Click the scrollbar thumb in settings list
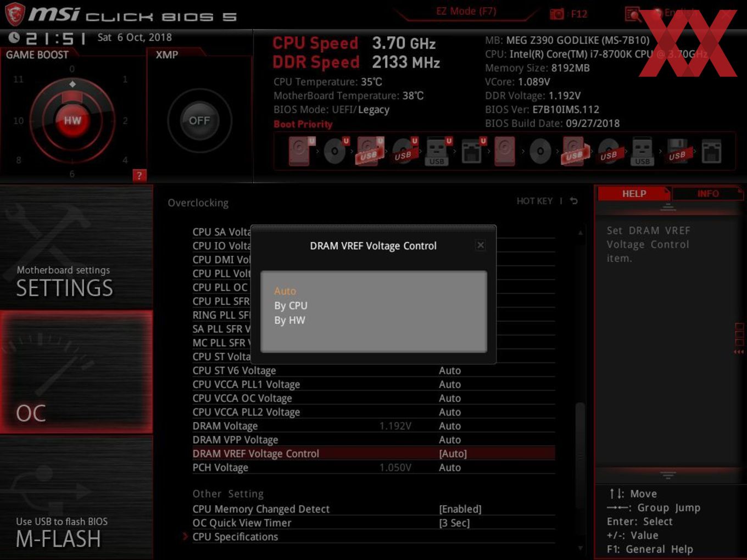This screenshot has height=560, width=747. [580, 456]
